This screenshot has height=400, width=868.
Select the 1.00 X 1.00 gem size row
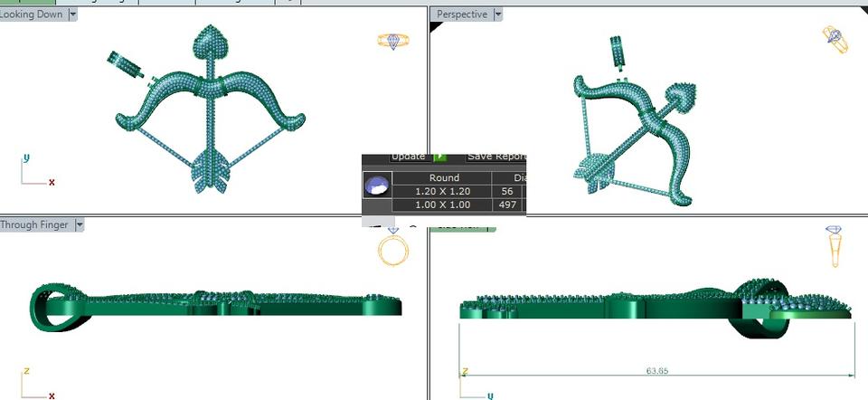(x=442, y=205)
